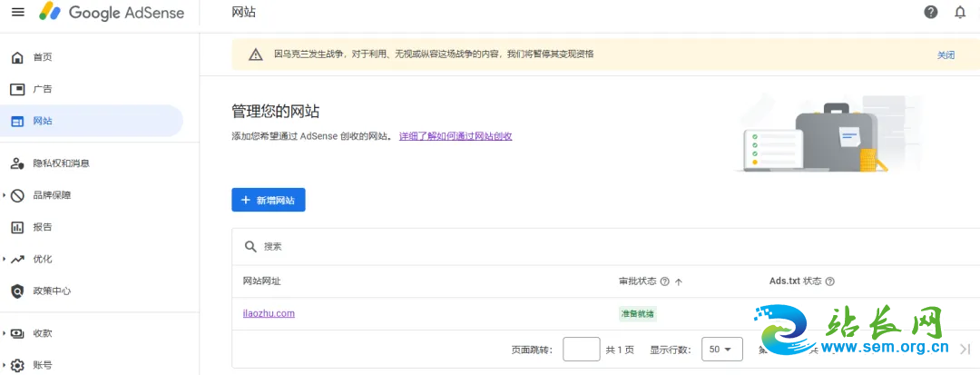980x375 pixels.
Task: Open the ilaozhu.com site link
Action: tap(269, 314)
